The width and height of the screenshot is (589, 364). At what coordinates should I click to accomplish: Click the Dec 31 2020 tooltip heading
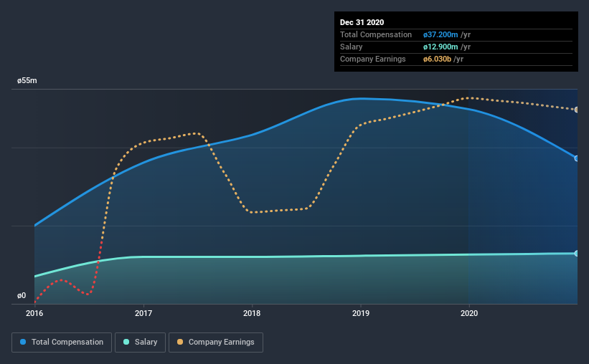[x=362, y=22]
